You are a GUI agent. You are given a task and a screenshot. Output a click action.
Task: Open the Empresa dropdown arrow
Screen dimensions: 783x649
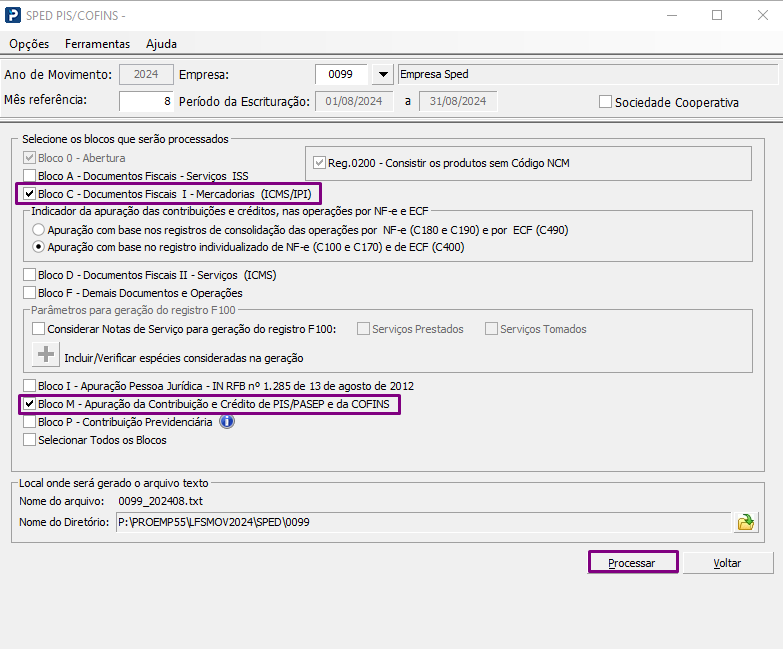tap(383, 75)
